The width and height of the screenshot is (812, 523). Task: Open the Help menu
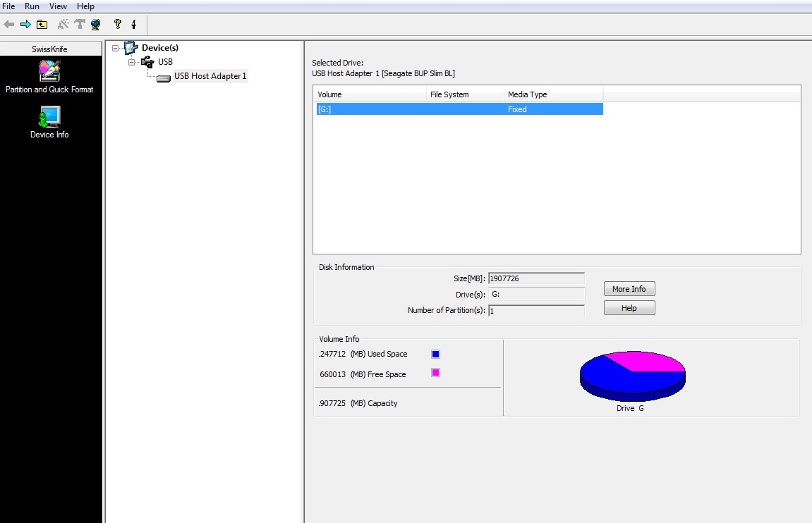(x=85, y=6)
